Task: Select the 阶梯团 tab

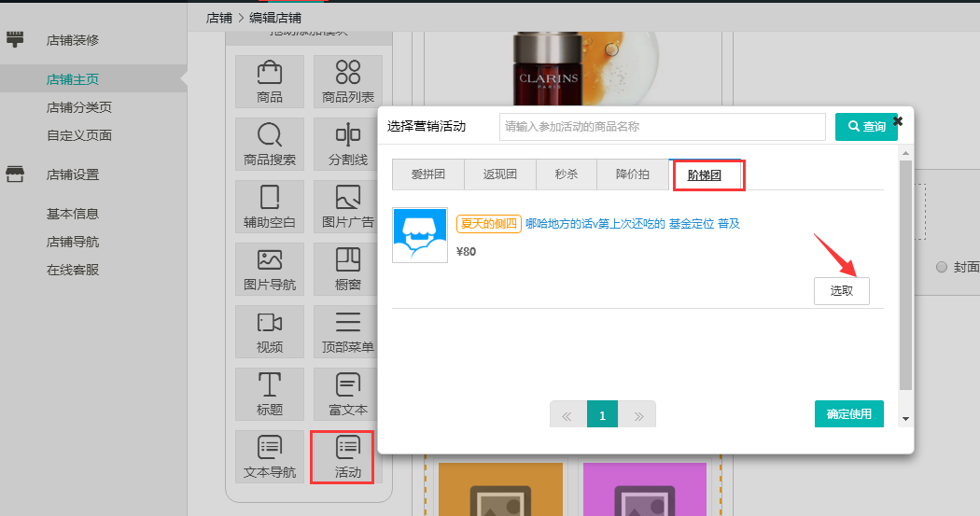Action: tap(705, 174)
